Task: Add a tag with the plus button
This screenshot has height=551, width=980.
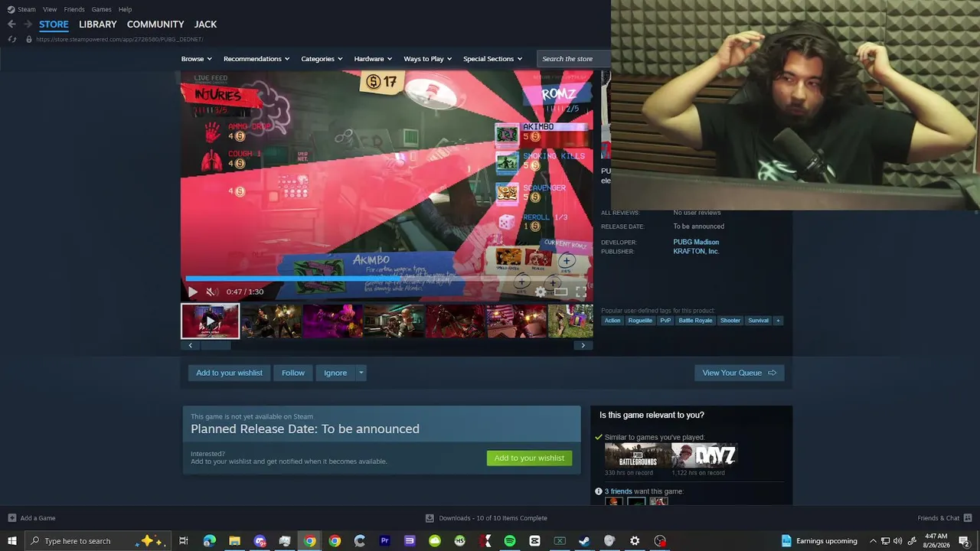Action: click(x=778, y=321)
